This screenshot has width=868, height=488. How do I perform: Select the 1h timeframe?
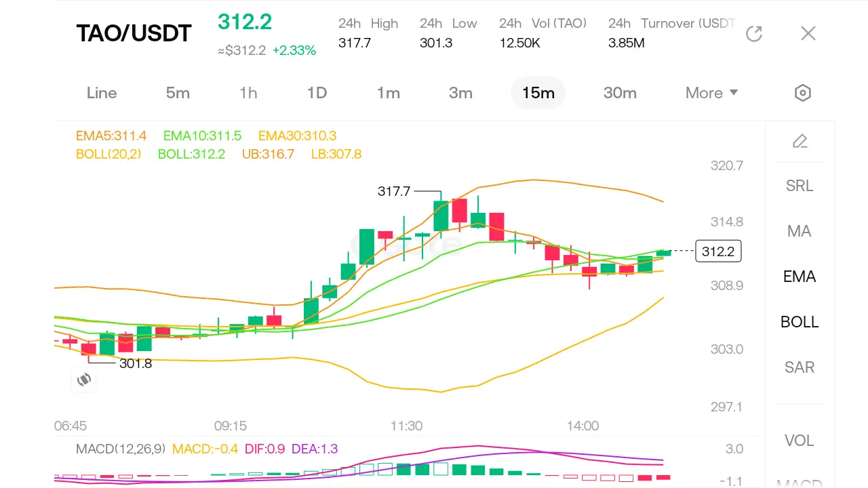pos(248,93)
